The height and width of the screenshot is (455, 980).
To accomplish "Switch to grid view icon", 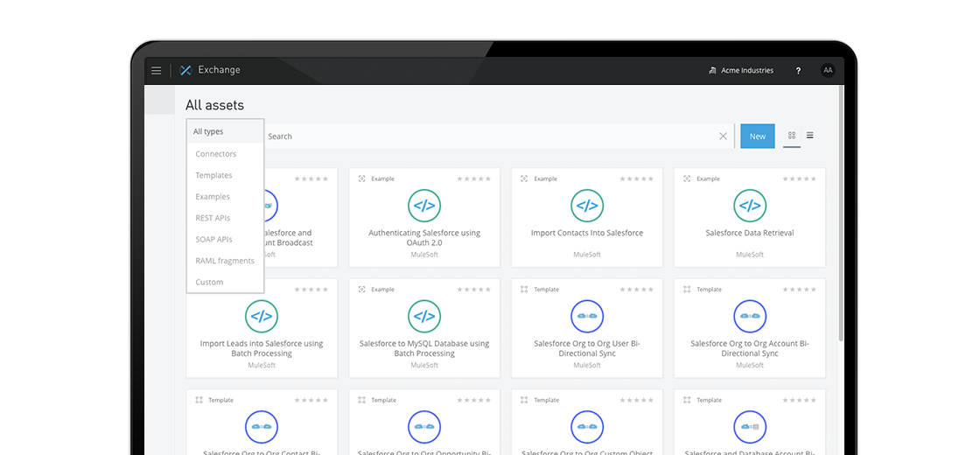I will [x=792, y=136].
